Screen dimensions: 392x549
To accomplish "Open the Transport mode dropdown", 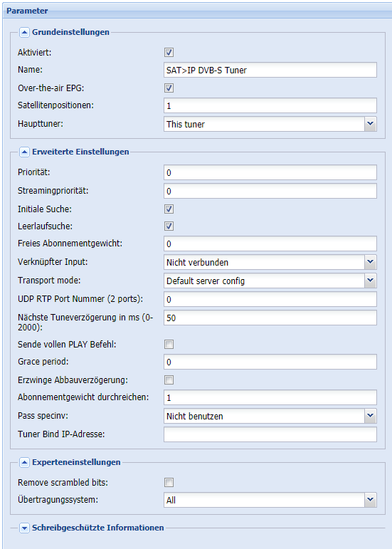I will click(x=371, y=281).
